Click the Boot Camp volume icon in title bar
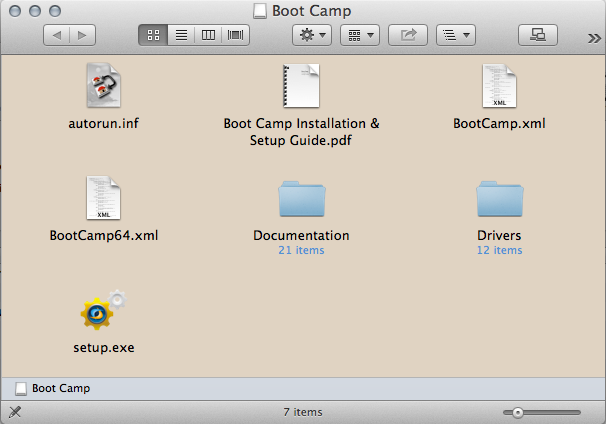Image resolution: width=606 pixels, height=424 pixels. point(260,11)
